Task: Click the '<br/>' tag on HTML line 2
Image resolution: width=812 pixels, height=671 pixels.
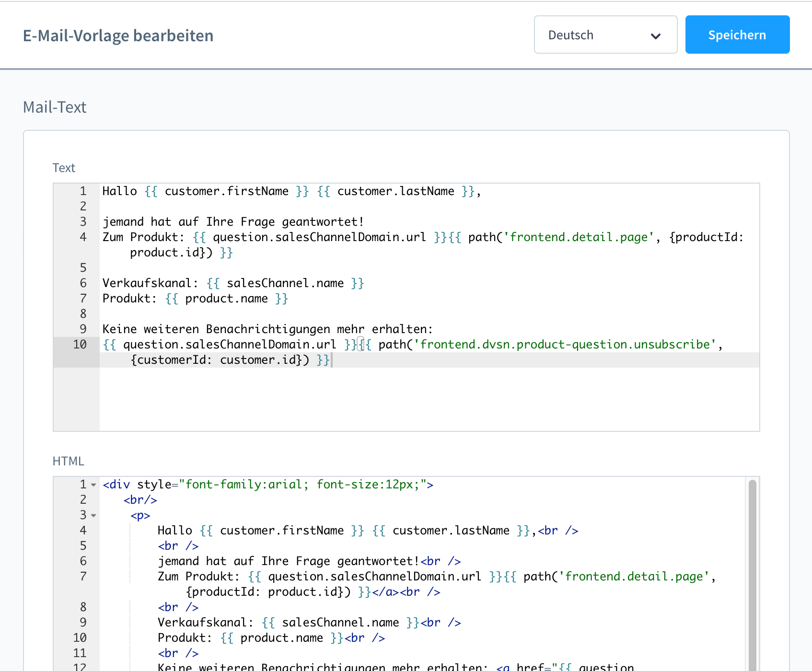Action: 140,500
